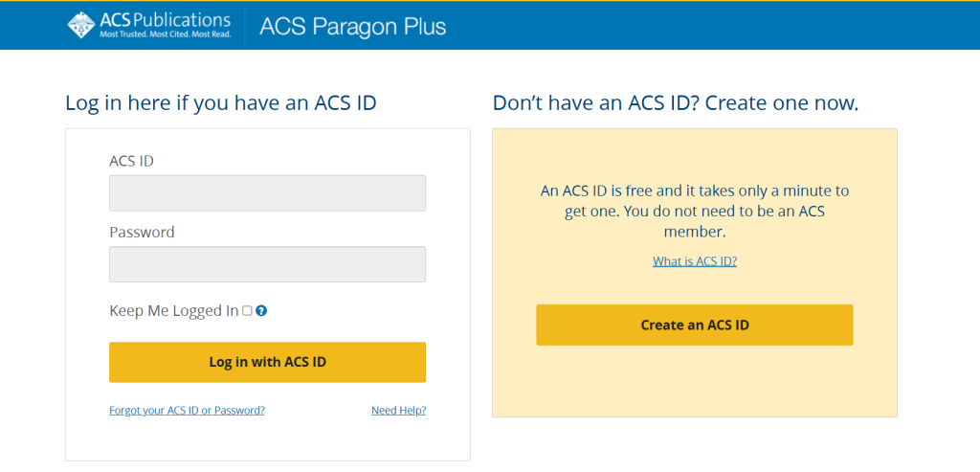Click the Log in here heading
This screenshot has width=980, height=472.
(221, 103)
